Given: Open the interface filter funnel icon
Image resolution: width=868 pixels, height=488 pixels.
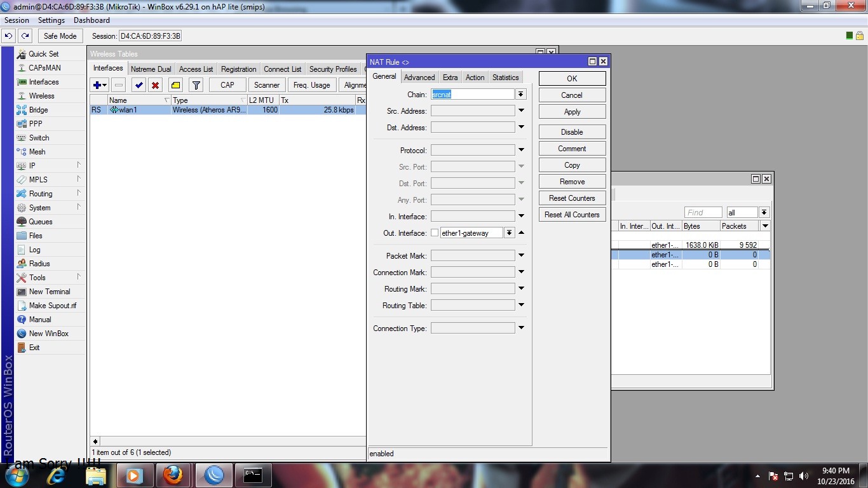Looking at the screenshot, I should pyautogui.click(x=196, y=85).
